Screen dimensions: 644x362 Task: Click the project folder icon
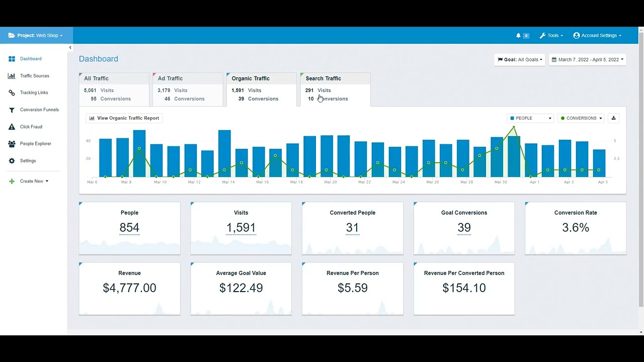click(x=12, y=36)
